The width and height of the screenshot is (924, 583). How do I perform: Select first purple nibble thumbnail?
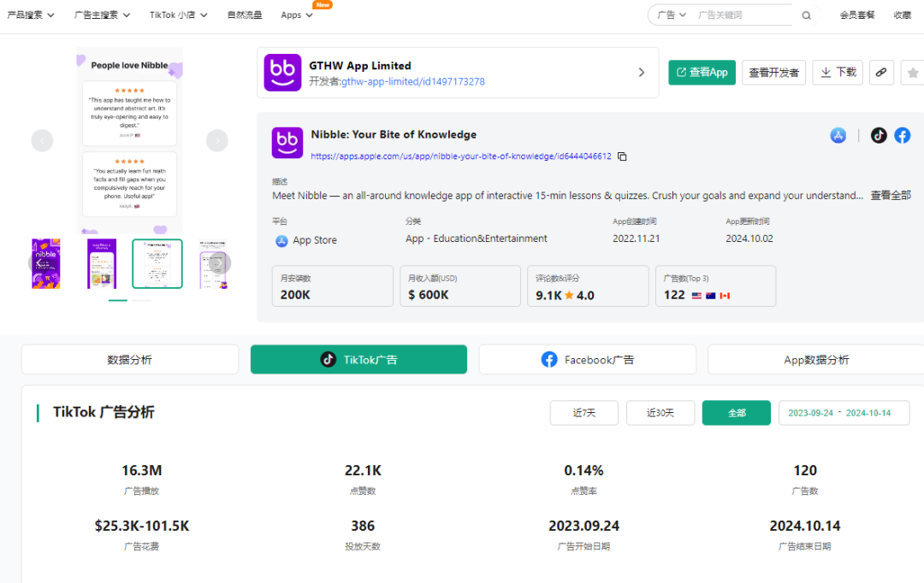[46, 263]
